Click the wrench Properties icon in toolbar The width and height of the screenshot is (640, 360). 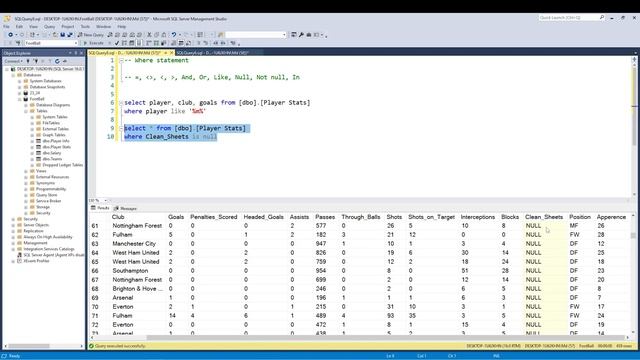point(301,35)
